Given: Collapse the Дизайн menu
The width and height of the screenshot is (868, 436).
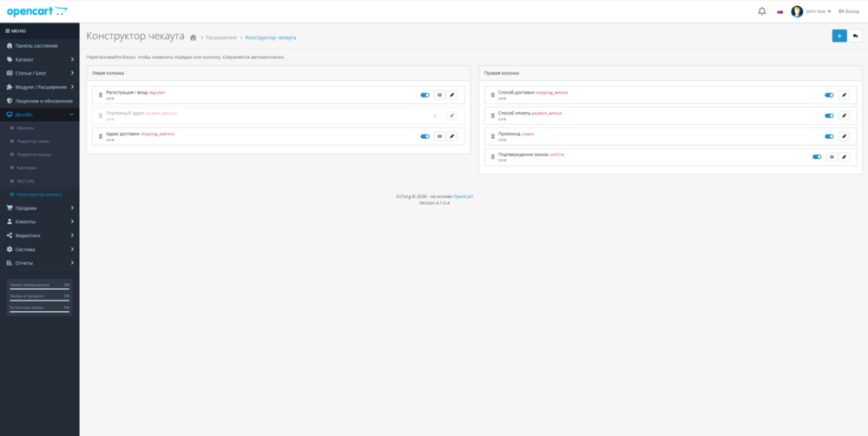Looking at the screenshot, I should (40, 114).
